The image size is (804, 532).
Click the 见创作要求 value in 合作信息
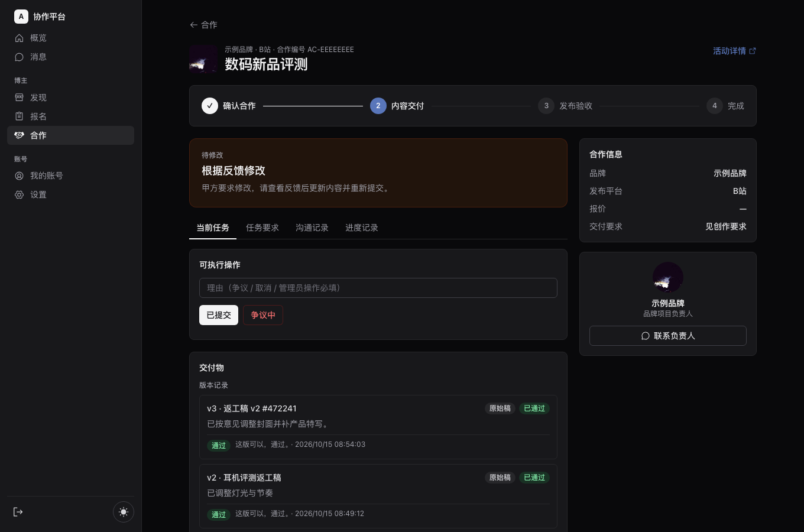coord(726,226)
